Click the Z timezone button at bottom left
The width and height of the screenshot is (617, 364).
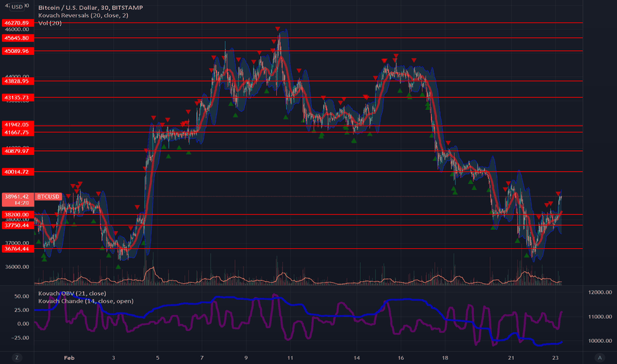[17, 357]
